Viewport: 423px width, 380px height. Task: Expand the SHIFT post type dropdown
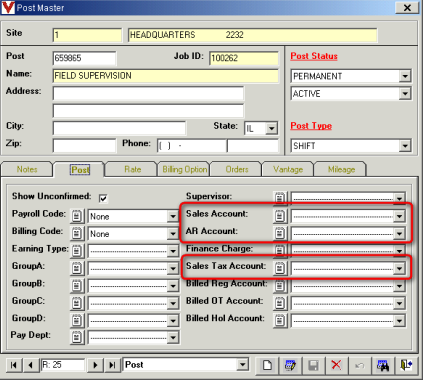click(405, 146)
